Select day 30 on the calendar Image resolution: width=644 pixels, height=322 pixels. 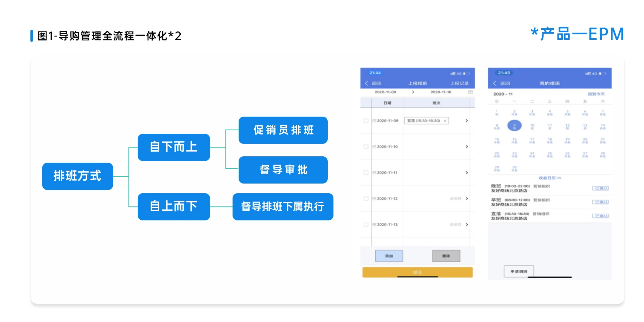tap(514, 168)
